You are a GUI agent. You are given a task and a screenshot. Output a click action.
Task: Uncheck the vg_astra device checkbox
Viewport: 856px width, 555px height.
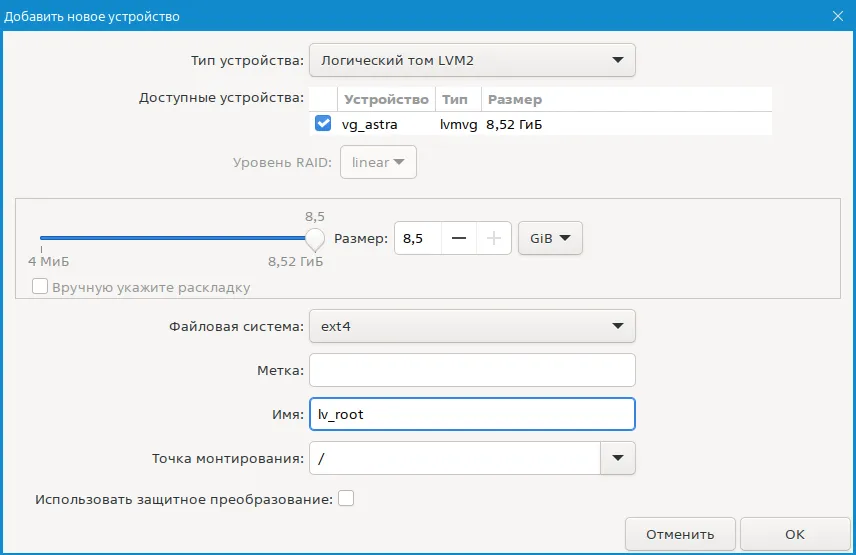[323, 123]
